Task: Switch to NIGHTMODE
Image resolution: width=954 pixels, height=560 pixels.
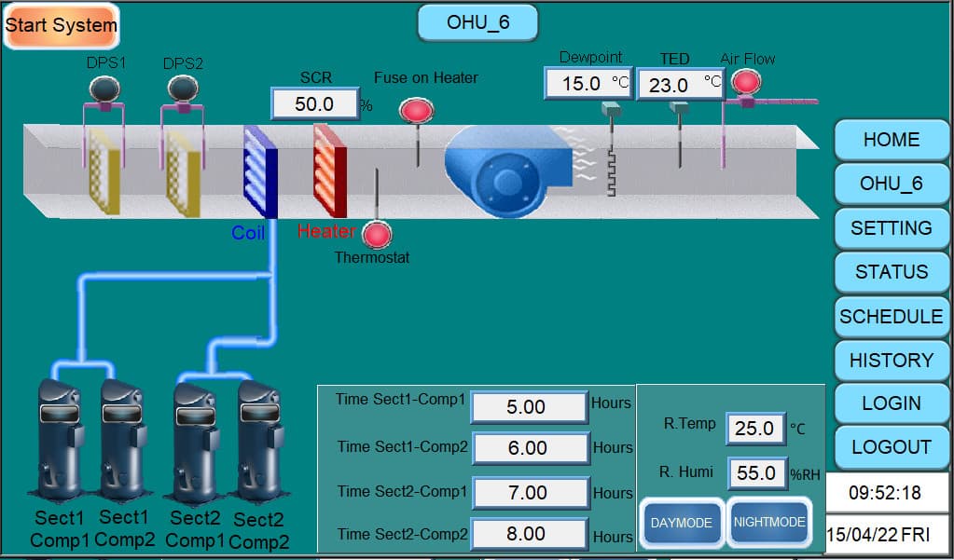Action: (x=769, y=522)
